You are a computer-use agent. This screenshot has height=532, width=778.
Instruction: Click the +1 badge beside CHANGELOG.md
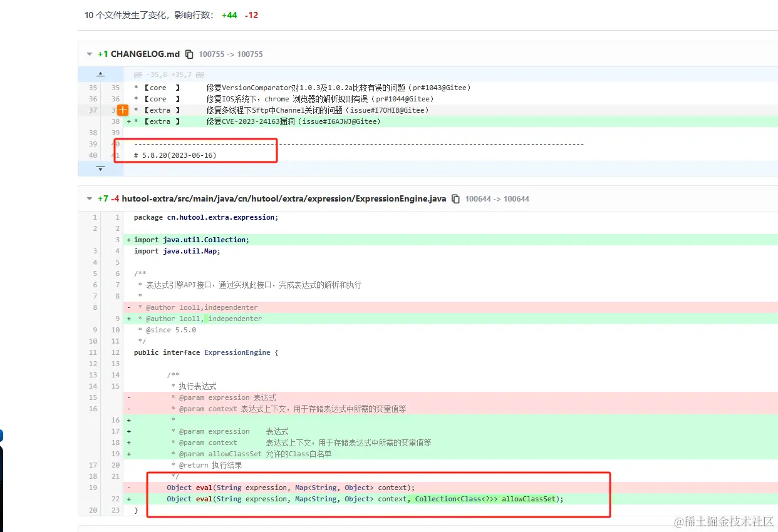click(103, 54)
